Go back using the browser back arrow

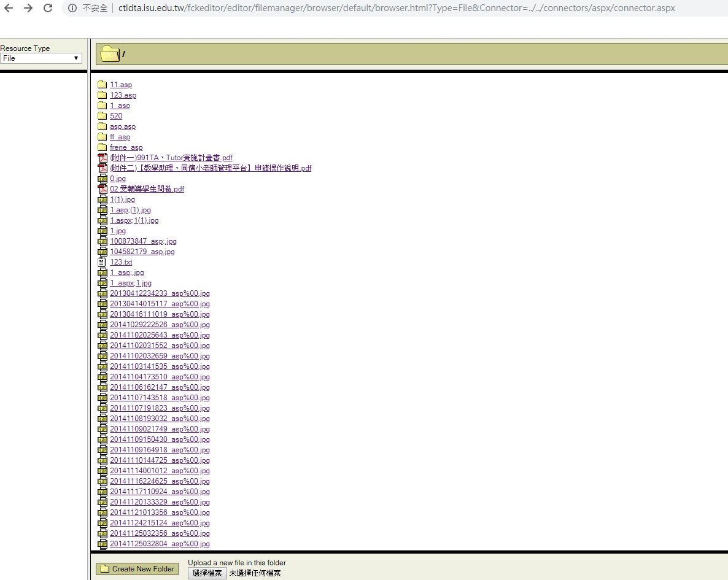tap(9, 8)
